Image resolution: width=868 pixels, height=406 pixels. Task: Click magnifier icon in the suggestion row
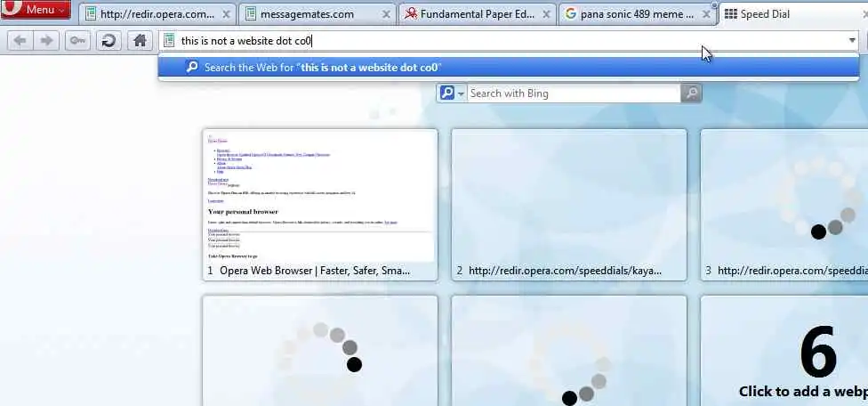coord(192,67)
